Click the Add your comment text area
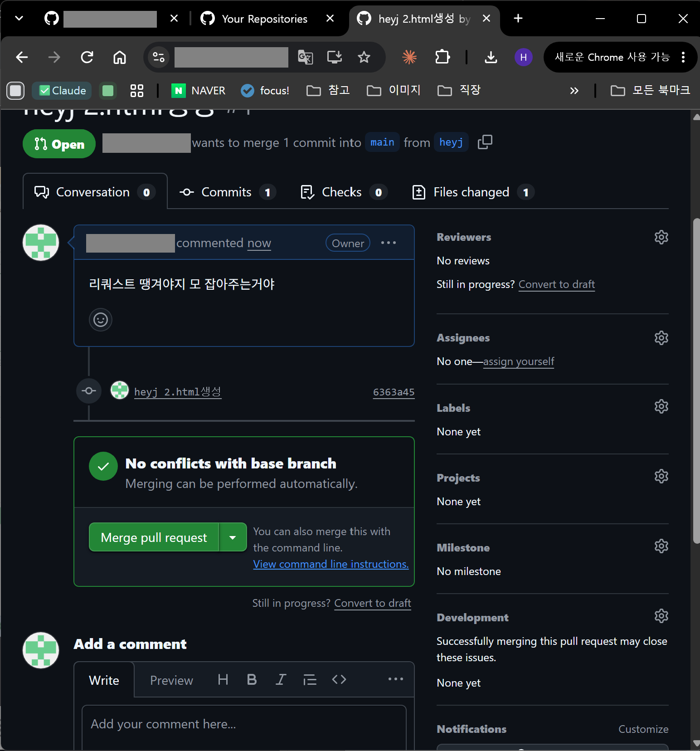The image size is (700, 751). [x=244, y=728]
